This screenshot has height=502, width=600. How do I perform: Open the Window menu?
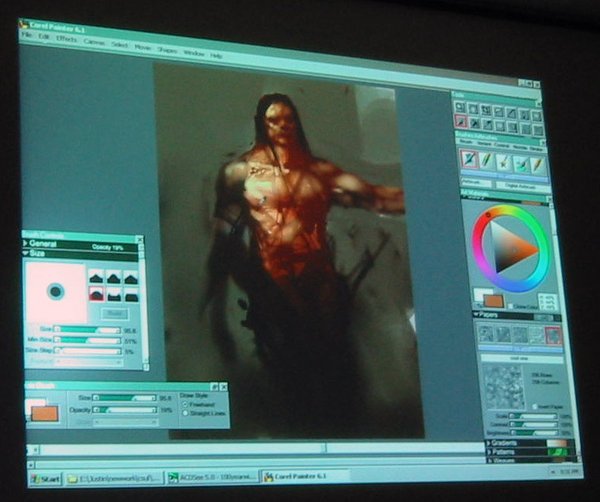pos(194,53)
